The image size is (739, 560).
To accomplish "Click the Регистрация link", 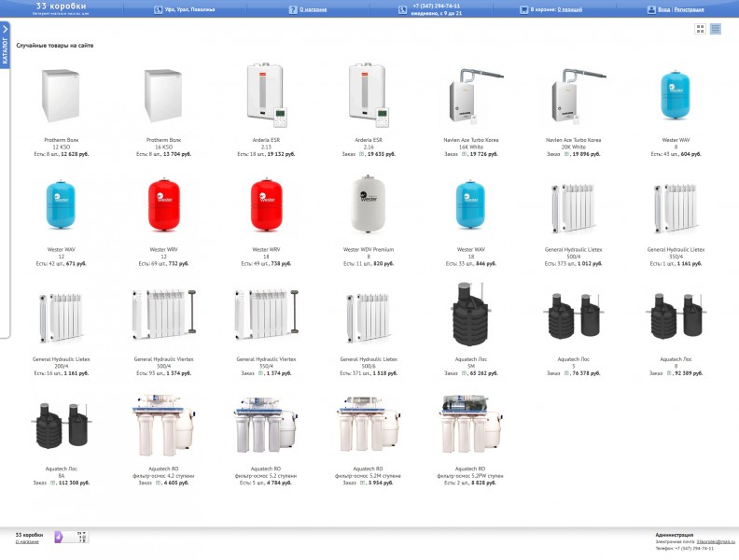I will pos(689,9).
